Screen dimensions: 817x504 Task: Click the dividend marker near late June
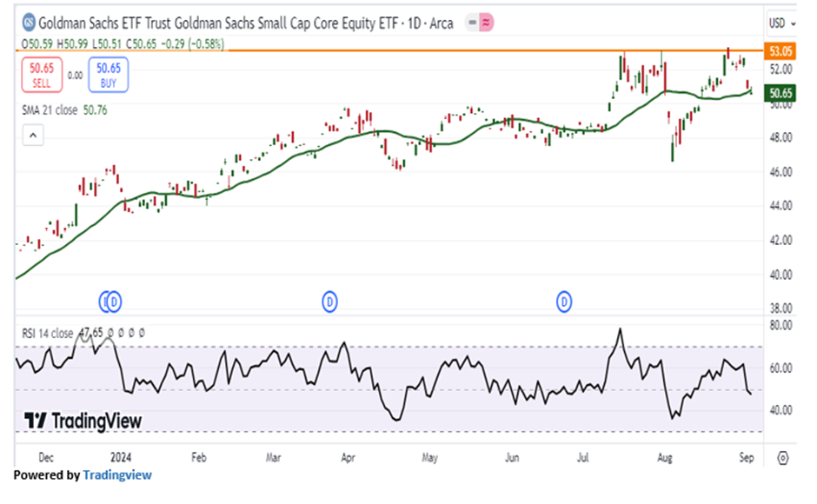[564, 302]
